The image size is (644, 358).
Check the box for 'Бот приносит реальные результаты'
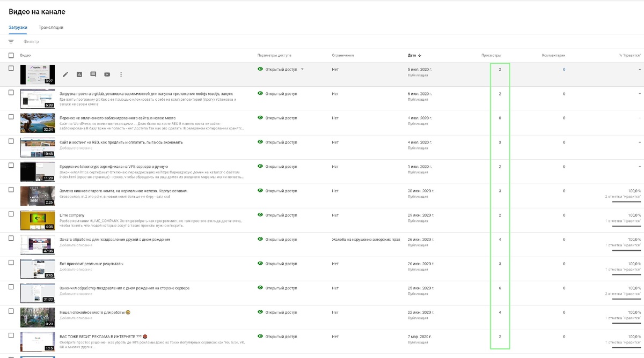click(11, 262)
